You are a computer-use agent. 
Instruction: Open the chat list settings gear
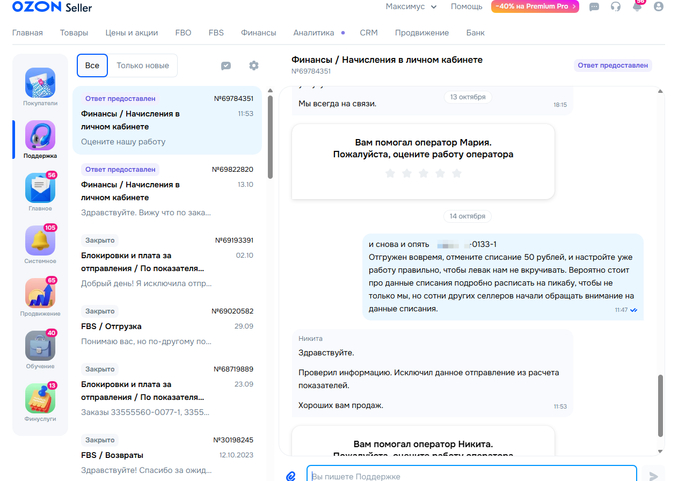254,66
